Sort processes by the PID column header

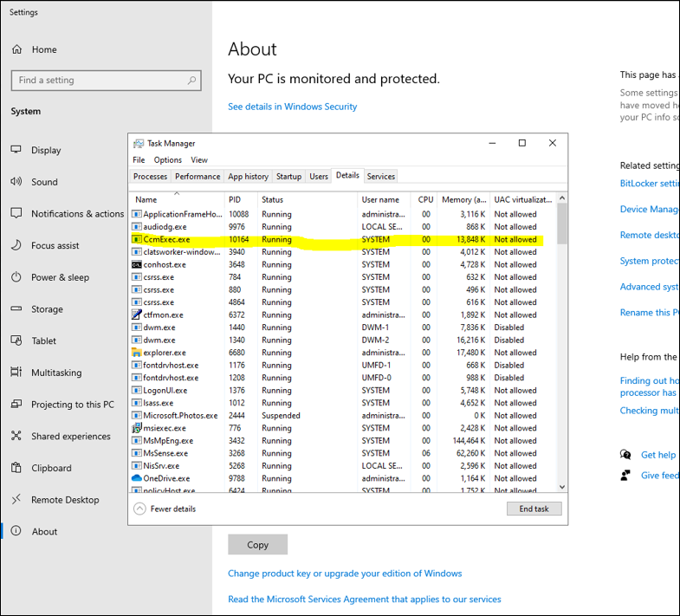tap(235, 199)
